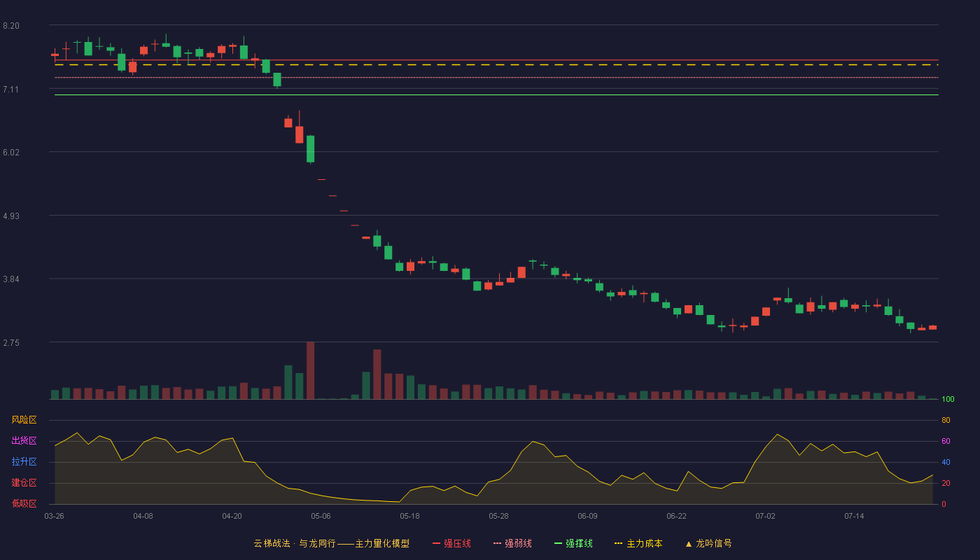Click the 8.20 price axis label

click(x=11, y=26)
